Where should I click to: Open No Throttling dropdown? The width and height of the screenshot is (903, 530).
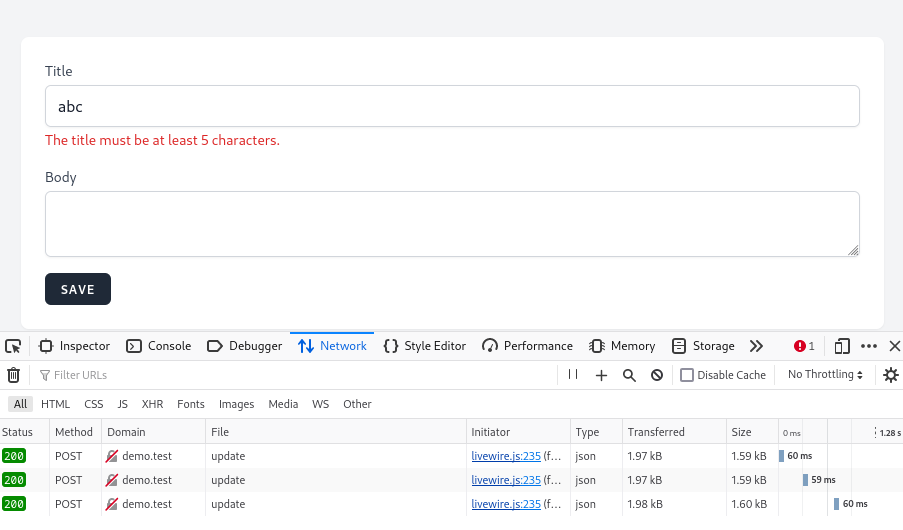click(x=825, y=374)
